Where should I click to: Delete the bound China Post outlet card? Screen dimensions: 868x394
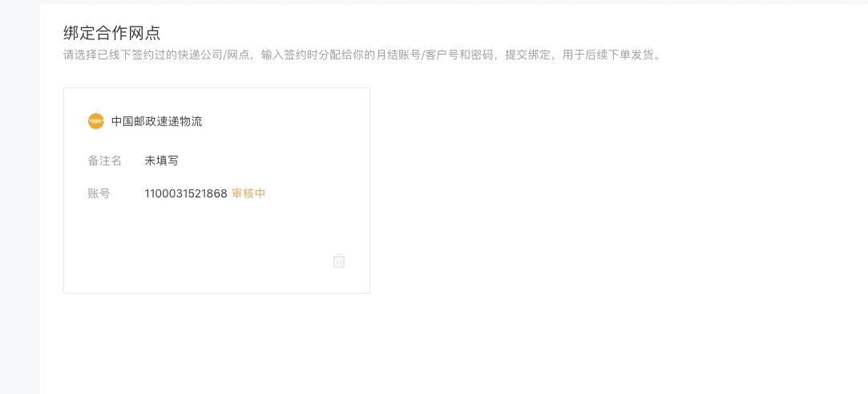pos(339,261)
